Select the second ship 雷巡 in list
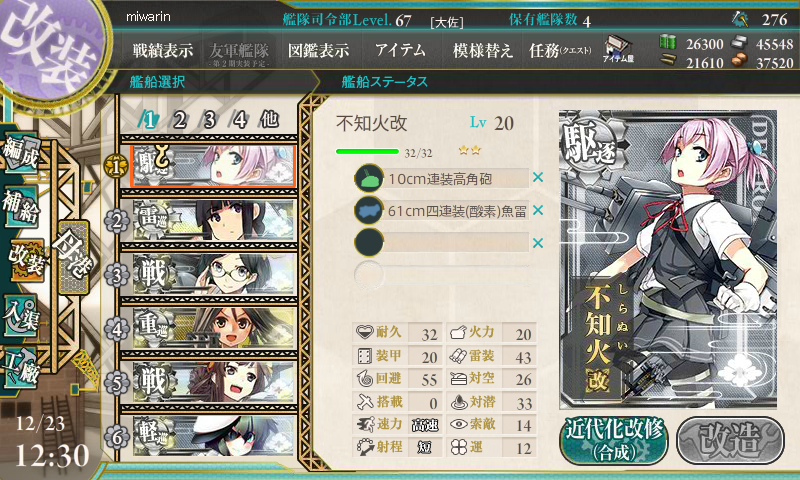 tap(214, 220)
